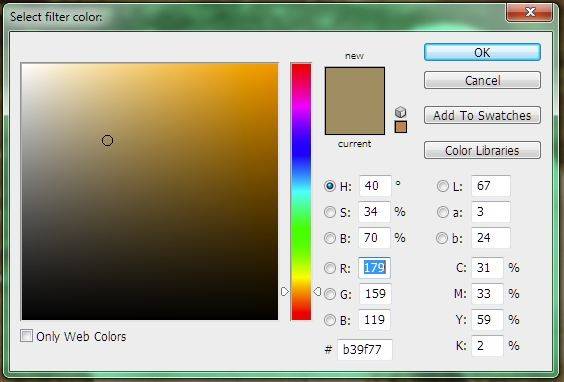Click the saturation percent field
The width and height of the screenshot is (564, 382).
374,212
